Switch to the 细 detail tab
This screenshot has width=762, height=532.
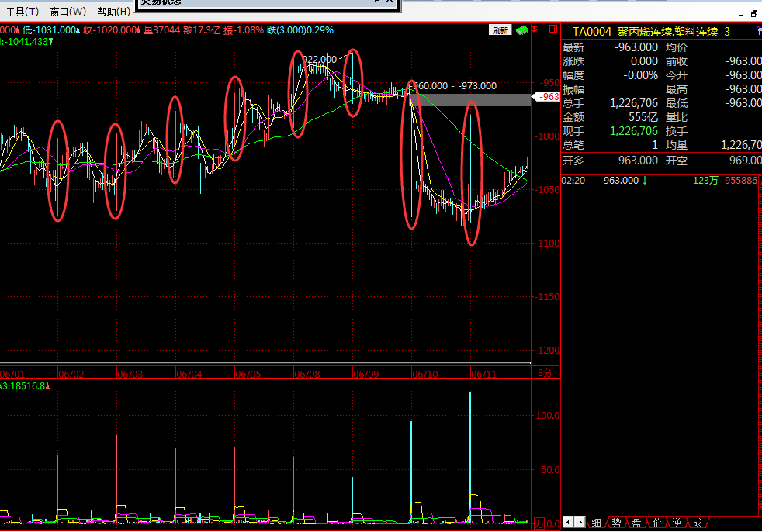point(596,523)
